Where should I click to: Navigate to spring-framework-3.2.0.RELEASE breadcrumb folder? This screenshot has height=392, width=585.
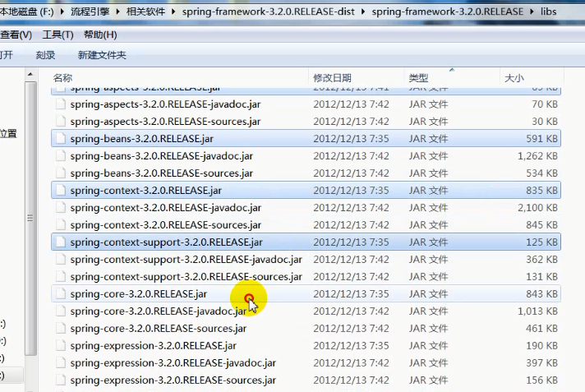447,12
